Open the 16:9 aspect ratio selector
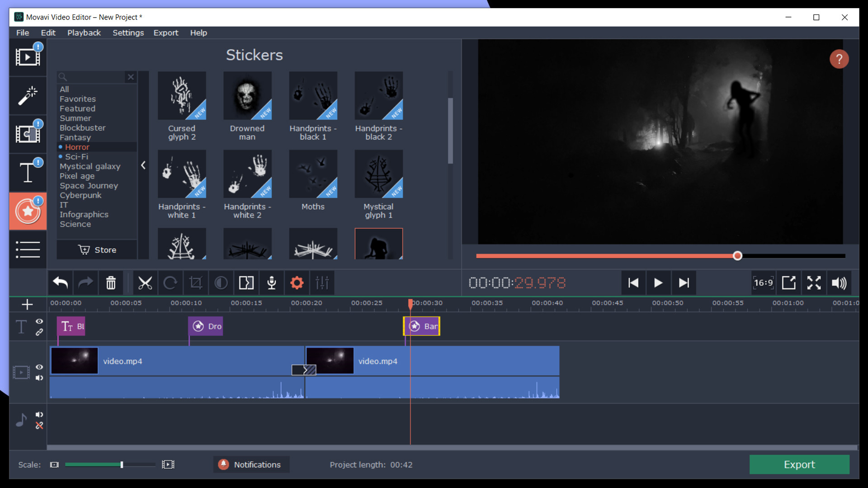 [x=764, y=282]
